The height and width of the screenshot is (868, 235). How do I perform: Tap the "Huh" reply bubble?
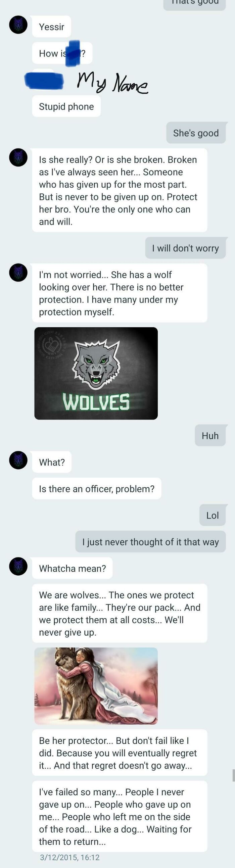[210, 435]
